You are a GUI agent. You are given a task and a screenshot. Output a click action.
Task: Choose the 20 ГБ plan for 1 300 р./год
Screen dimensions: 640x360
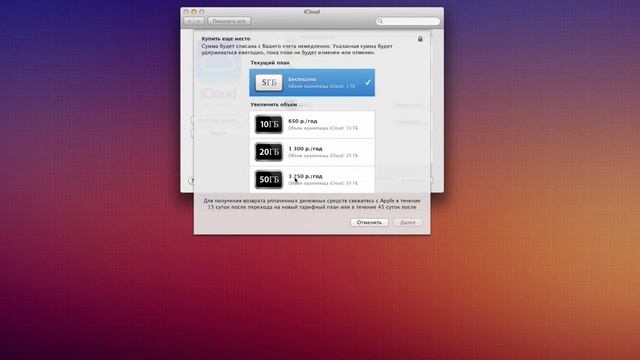click(312, 152)
